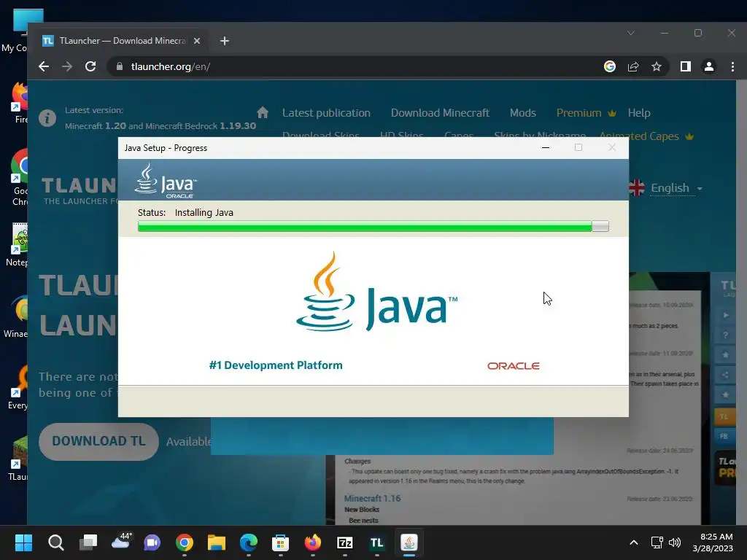Click the lock icon in address bar
Viewport: 747px width, 560px height.
(x=119, y=66)
